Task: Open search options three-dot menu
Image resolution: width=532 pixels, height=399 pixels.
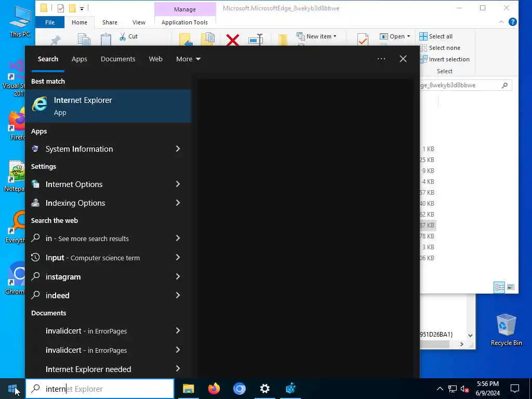Action: (381, 59)
